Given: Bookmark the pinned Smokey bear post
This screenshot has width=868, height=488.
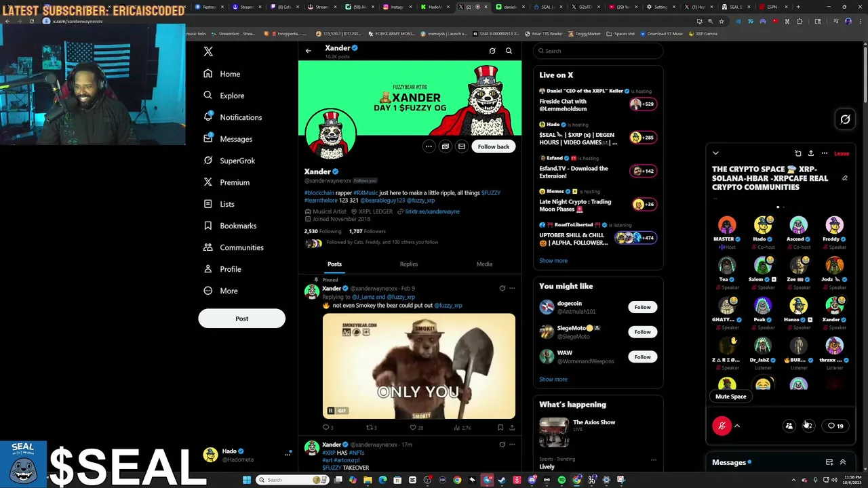Looking at the screenshot, I should coord(500,428).
